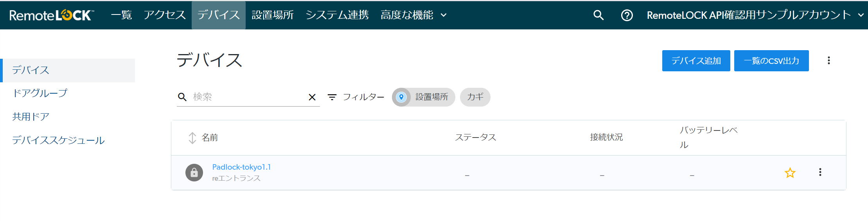
Task: Open the global search magnifier icon
Action: pos(598,15)
